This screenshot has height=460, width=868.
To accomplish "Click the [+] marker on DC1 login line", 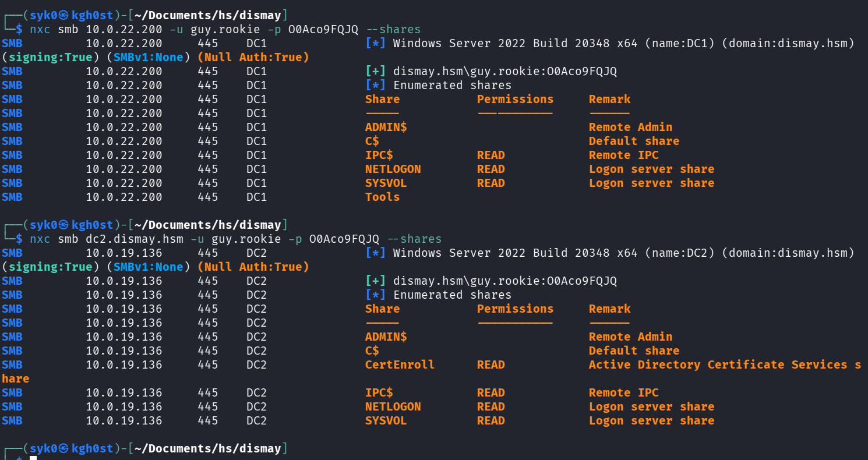I will (376, 71).
